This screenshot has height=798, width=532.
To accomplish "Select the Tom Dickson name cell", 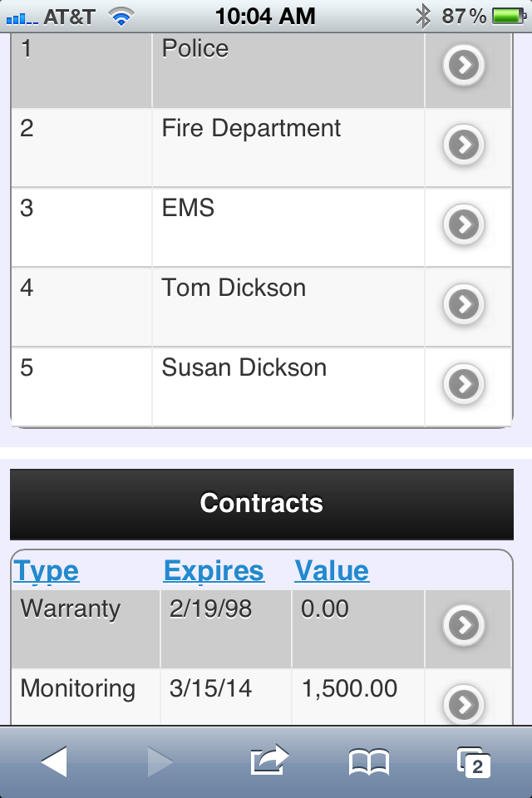I will click(288, 307).
